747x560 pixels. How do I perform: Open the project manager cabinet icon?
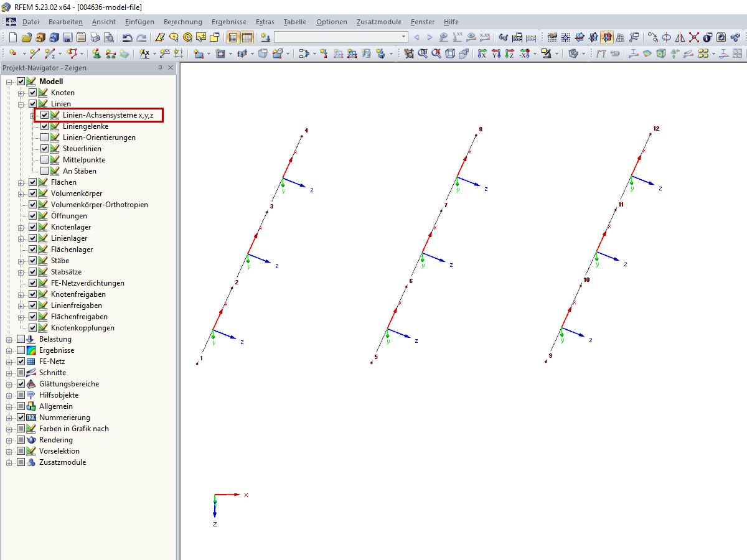(40, 37)
